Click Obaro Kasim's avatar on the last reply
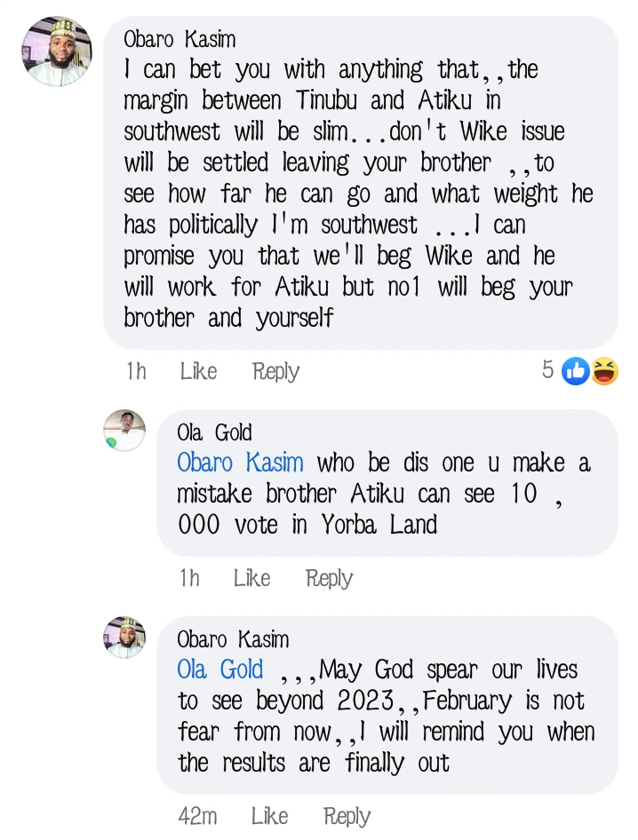Viewport: 638px width, 840px height. point(124,637)
